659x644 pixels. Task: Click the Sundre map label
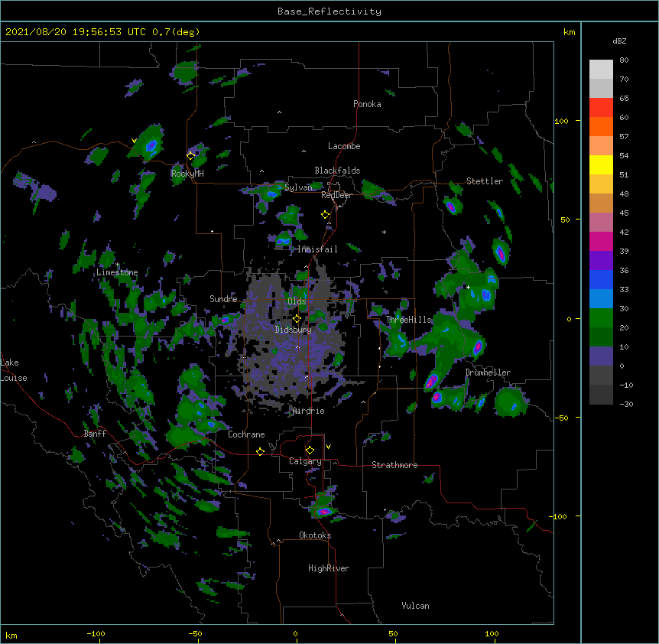tap(223, 299)
